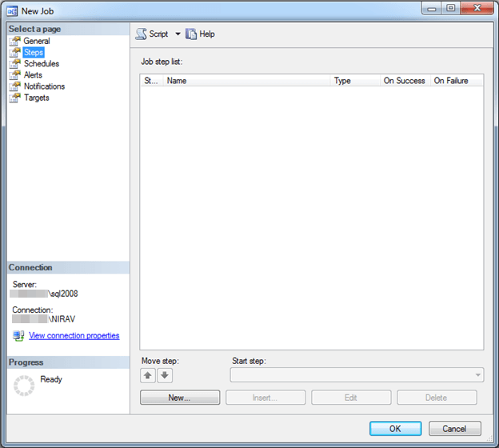Image resolution: width=499 pixels, height=448 pixels.
Task: Click the Notifications page icon
Action: click(14, 86)
